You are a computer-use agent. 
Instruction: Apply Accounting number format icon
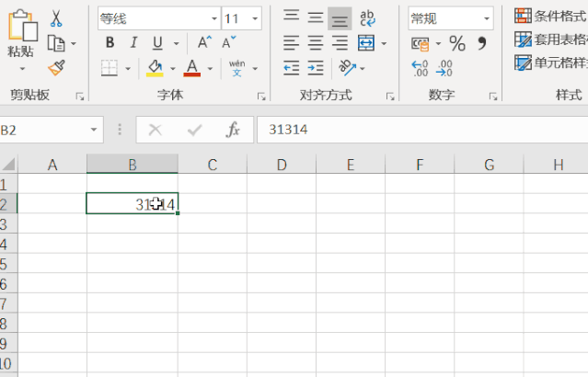pyautogui.click(x=420, y=44)
